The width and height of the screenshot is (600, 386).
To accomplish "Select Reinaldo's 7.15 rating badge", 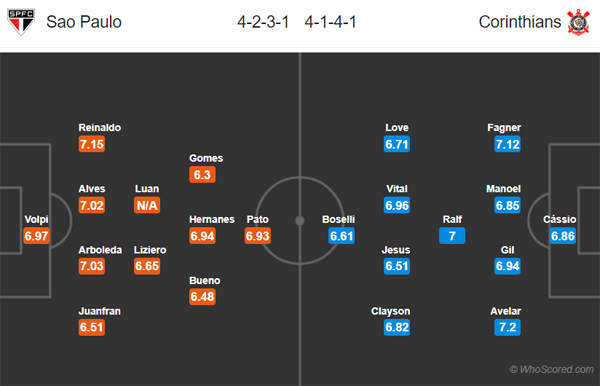I will point(92,144).
